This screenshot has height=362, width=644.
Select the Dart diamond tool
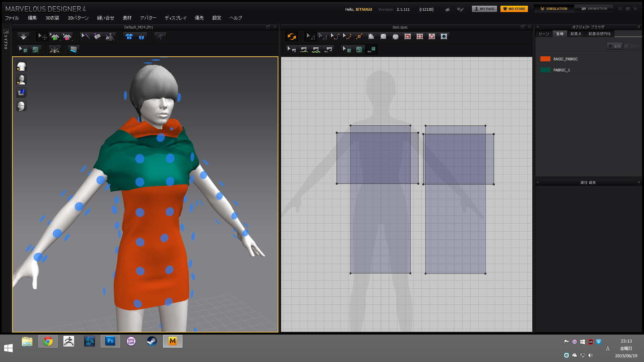click(x=444, y=37)
